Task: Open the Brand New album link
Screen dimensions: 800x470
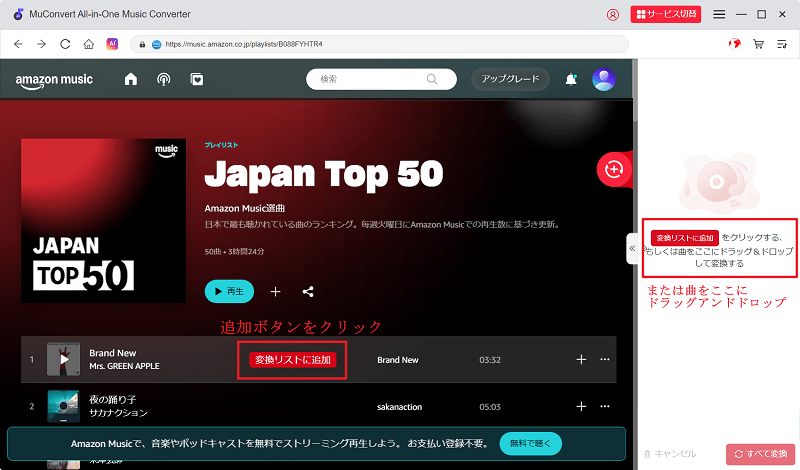Action: click(x=398, y=360)
